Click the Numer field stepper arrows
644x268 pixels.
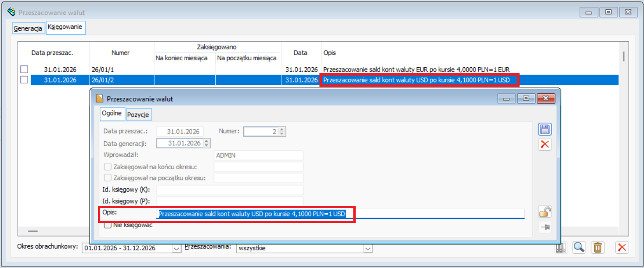pos(282,132)
